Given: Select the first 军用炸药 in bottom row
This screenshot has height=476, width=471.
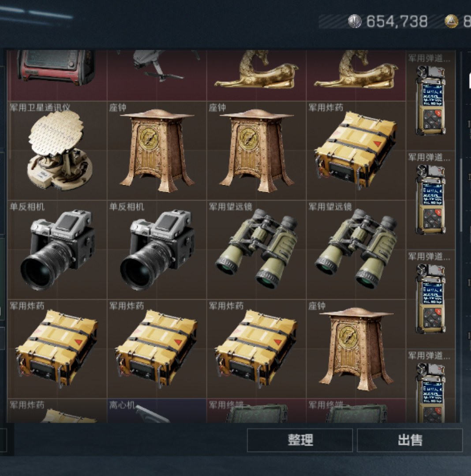Looking at the screenshot, I should coord(57,349).
